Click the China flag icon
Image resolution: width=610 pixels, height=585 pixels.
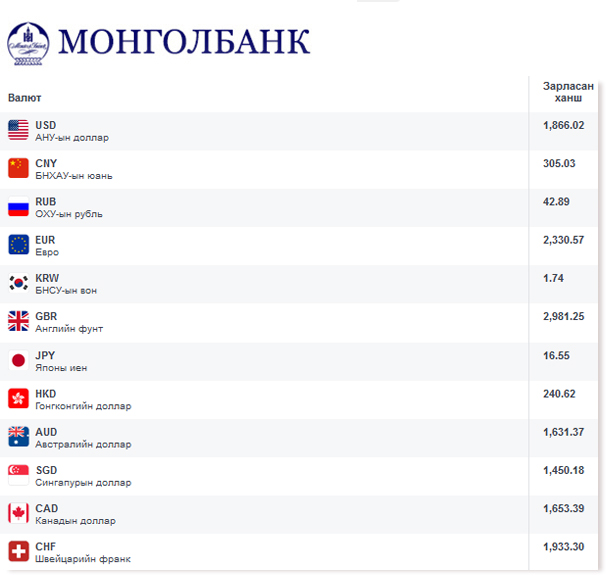click(18, 168)
